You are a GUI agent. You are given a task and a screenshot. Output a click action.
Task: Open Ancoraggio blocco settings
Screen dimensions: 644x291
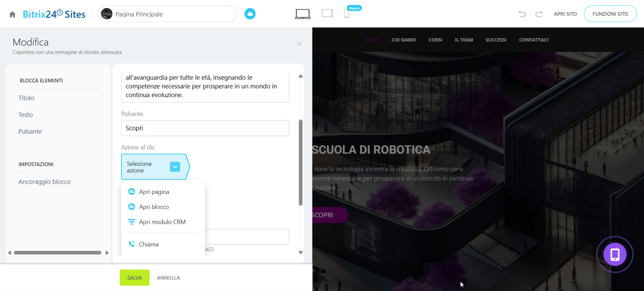(x=45, y=181)
